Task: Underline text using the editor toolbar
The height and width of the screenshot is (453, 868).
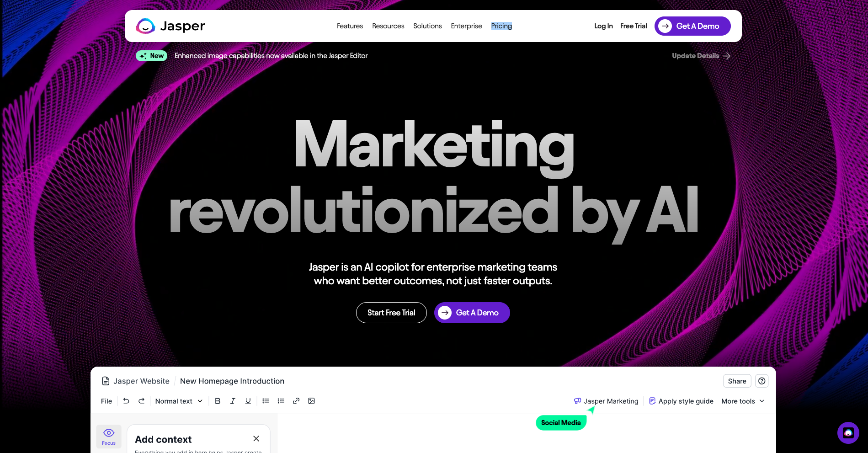Action: point(248,401)
